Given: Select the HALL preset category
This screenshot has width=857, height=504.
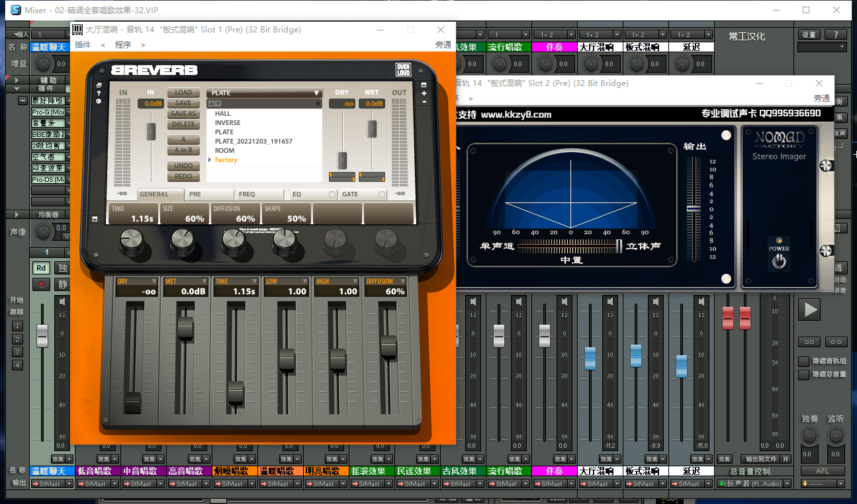Looking at the screenshot, I should click(x=223, y=114).
